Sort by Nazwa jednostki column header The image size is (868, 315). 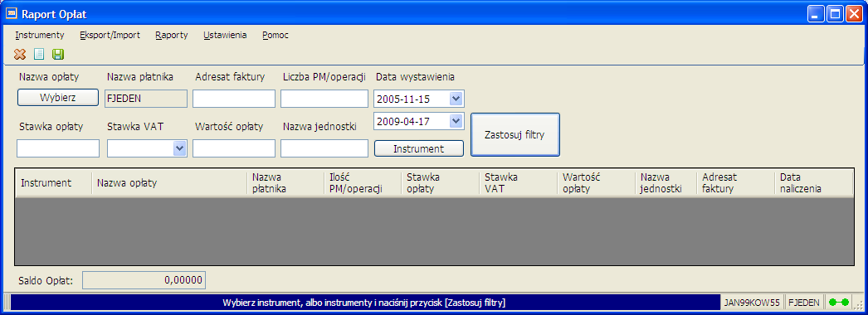[x=666, y=183]
